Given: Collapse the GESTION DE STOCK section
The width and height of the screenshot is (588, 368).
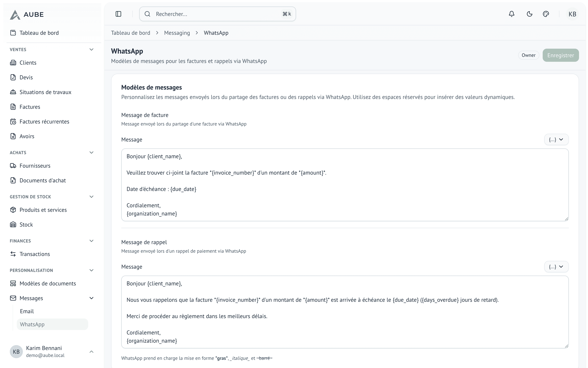Looking at the screenshot, I should (91, 197).
